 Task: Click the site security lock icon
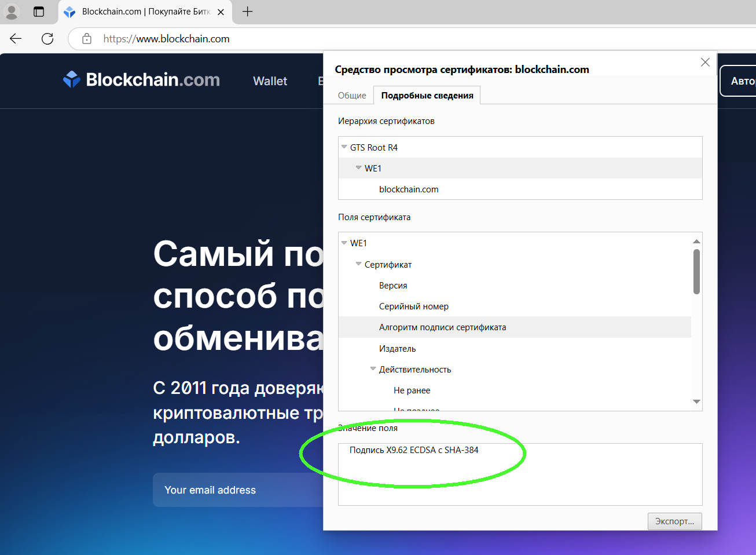87,39
